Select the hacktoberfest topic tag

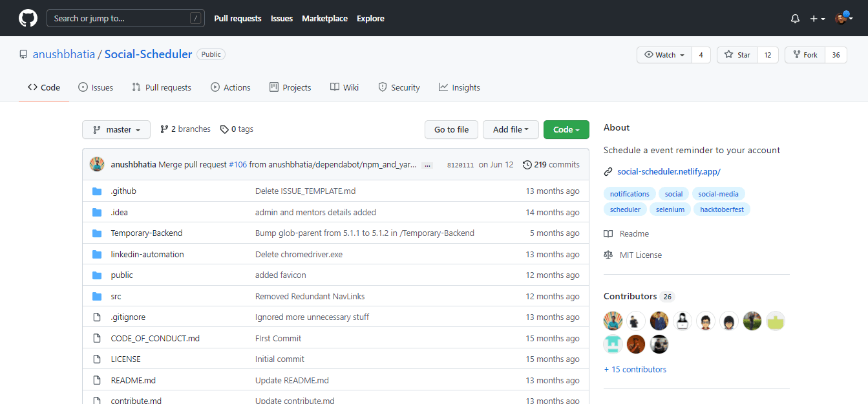[x=722, y=209]
